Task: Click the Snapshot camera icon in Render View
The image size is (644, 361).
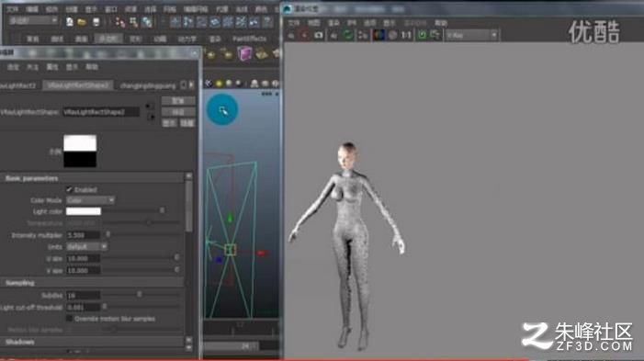Action: coord(318,36)
